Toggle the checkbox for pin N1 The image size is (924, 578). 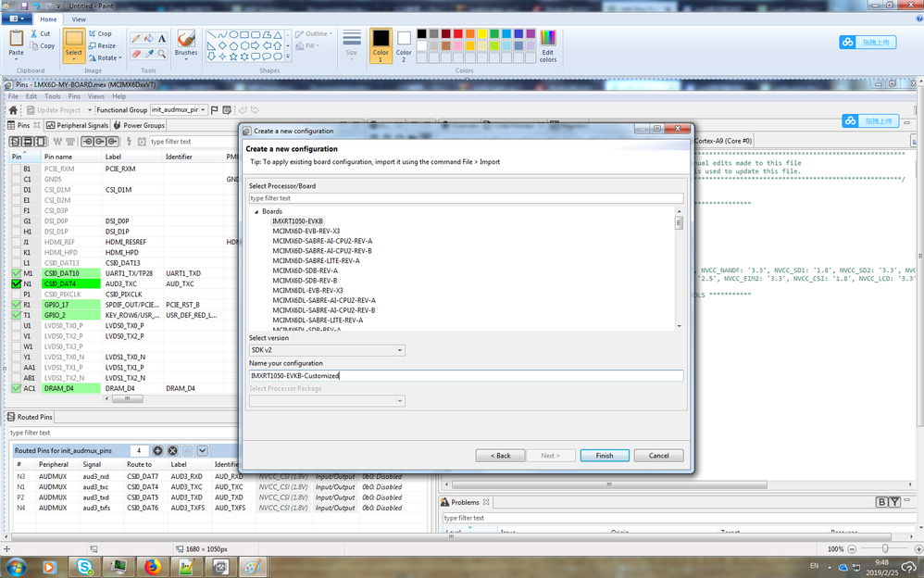tap(16, 283)
